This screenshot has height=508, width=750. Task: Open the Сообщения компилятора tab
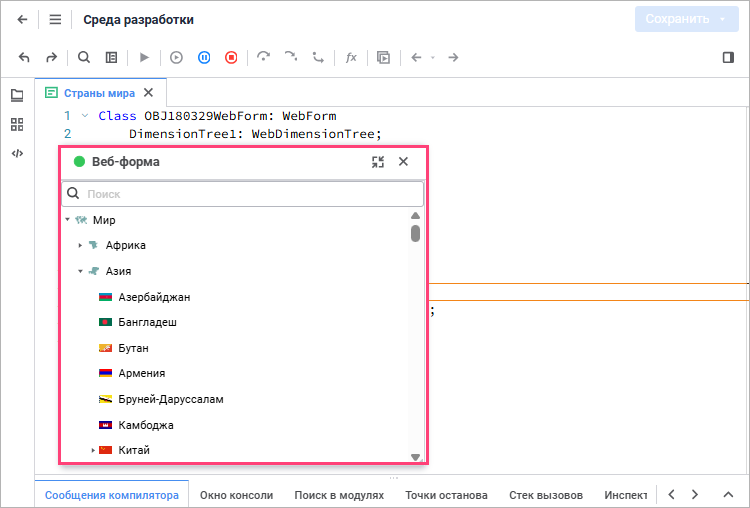click(112, 495)
